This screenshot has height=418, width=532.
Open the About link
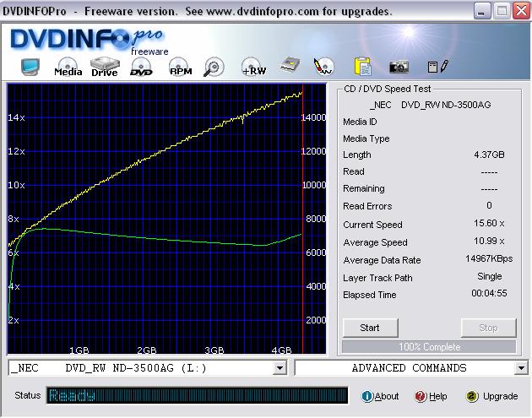click(387, 396)
